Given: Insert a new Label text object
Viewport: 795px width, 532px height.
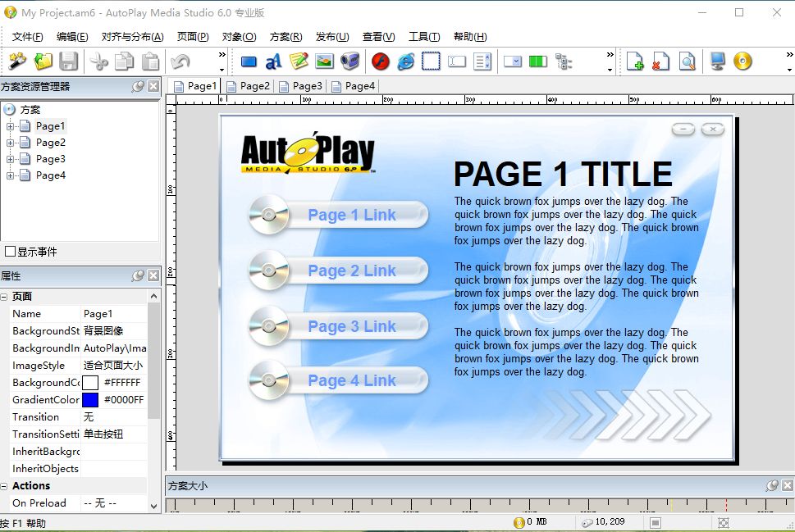Looking at the screenshot, I should click(274, 61).
